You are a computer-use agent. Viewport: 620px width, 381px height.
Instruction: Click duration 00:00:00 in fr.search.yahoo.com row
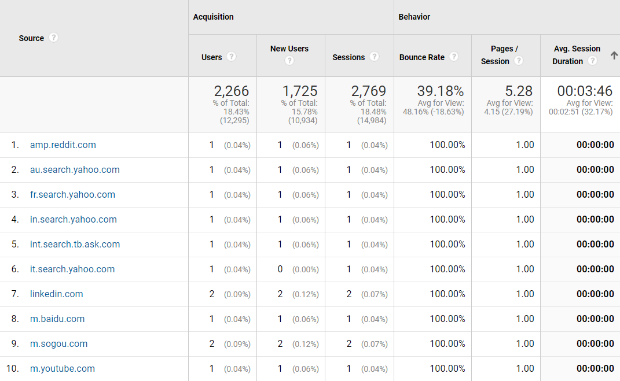point(595,194)
